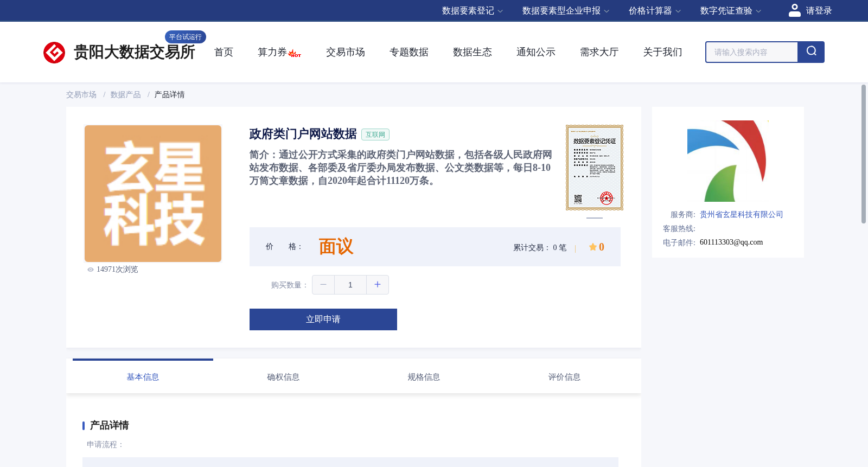Open the 通知公示 navigation item
868x467 pixels.
(536, 52)
